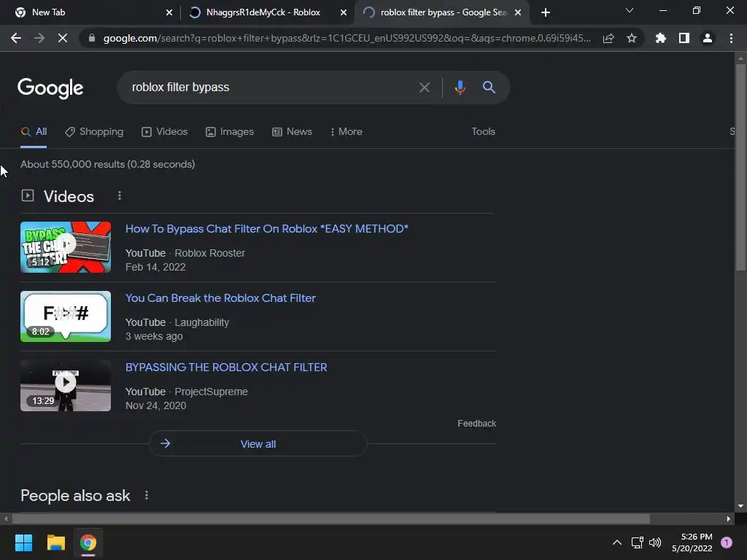Play the 8:02 Laughability video thumbnail
This screenshot has width=747, height=560.
tap(66, 316)
